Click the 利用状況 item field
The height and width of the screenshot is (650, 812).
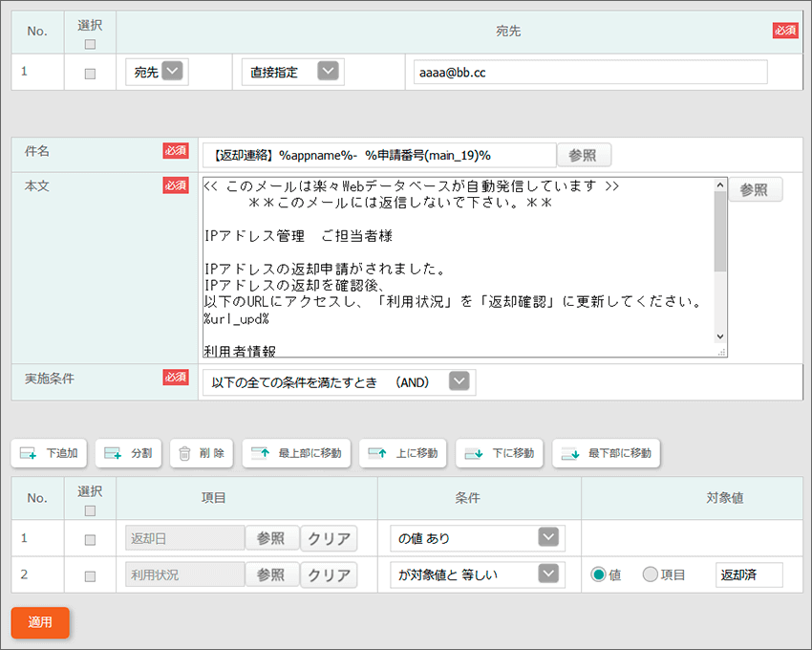tap(185, 574)
